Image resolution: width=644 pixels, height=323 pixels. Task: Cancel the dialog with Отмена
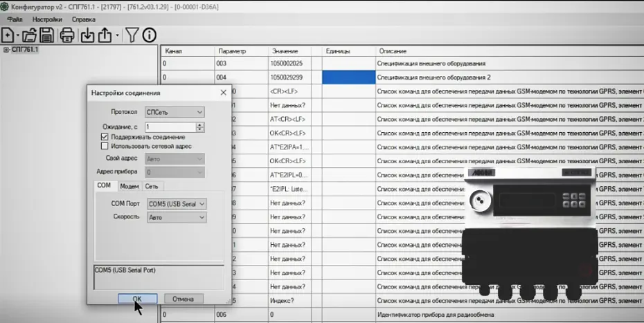[x=184, y=299]
